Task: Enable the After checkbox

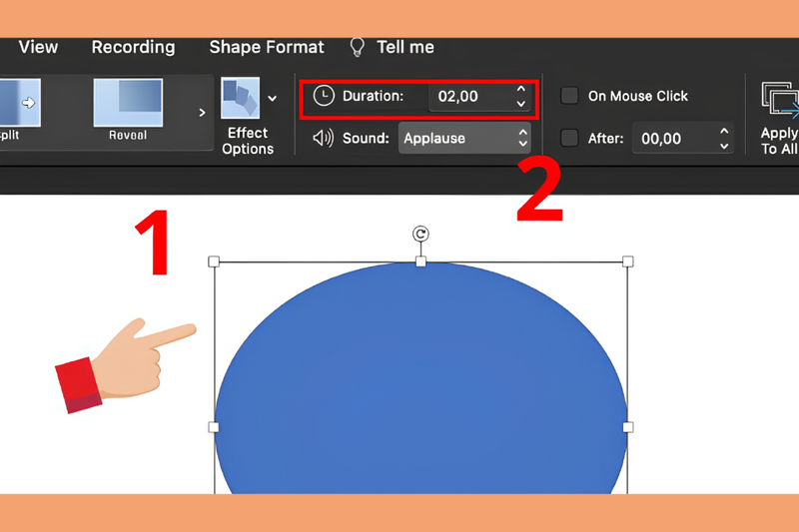Action: point(569,138)
